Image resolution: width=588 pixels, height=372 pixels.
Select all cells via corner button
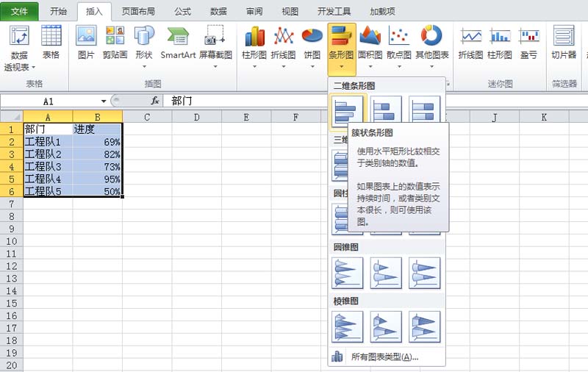pyautogui.click(x=12, y=117)
